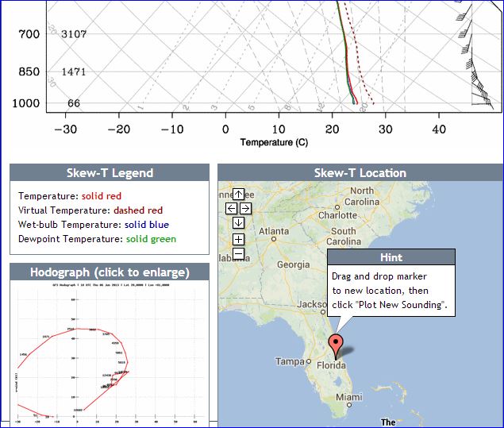
Task: Select the 'solid green' Dewpoint legend entry
Action: point(151,239)
